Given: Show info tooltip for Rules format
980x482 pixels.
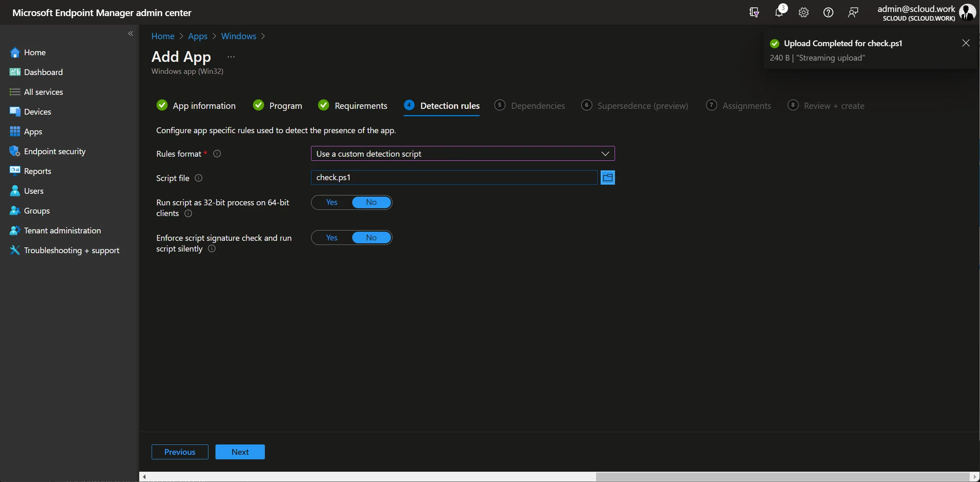Looking at the screenshot, I should [217, 154].
